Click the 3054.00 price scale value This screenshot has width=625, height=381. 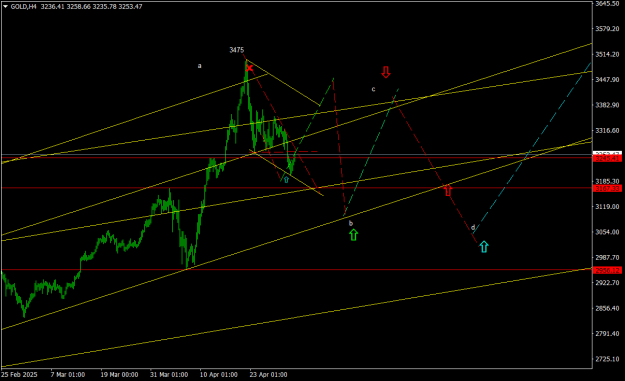607,232
